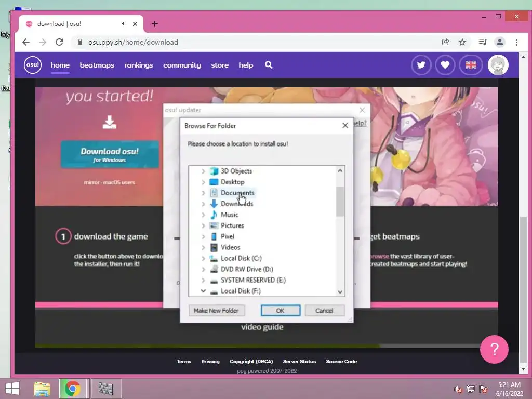Viewport: 532px width, 399px height.
Task: Open the Chrome three-dot menu
Action: [516, 42]
